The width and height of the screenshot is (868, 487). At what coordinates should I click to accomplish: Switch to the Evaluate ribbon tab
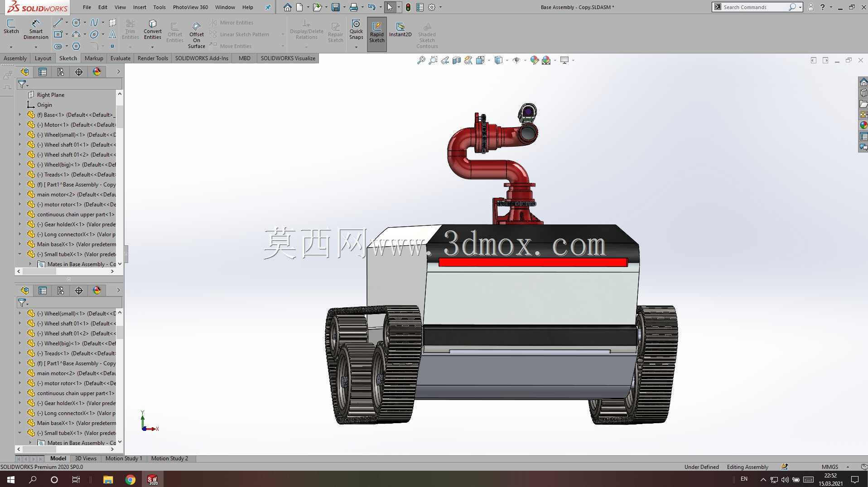pos(120,58)
